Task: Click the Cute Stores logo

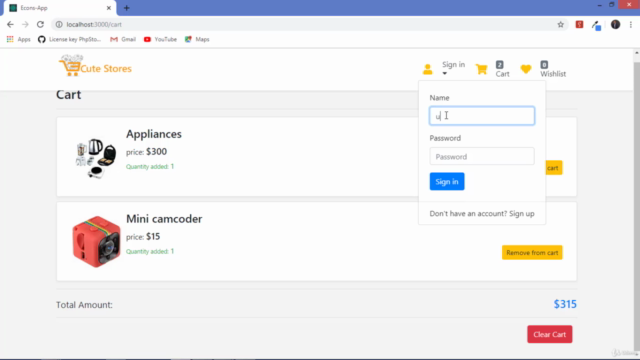Action: (x=95, y=66)
